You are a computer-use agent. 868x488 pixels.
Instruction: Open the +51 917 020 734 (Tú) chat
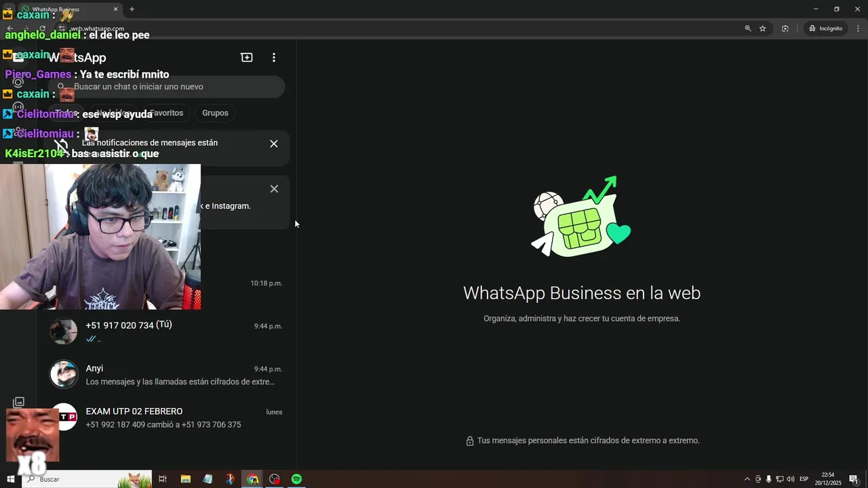coord(166,331)
